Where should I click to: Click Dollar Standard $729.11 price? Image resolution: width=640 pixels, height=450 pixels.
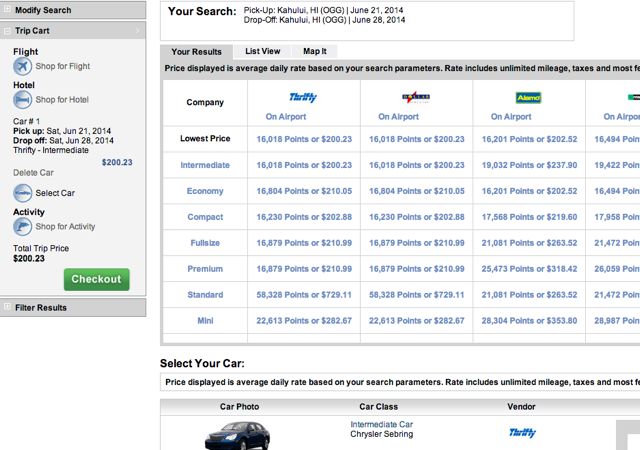[417, 295]
